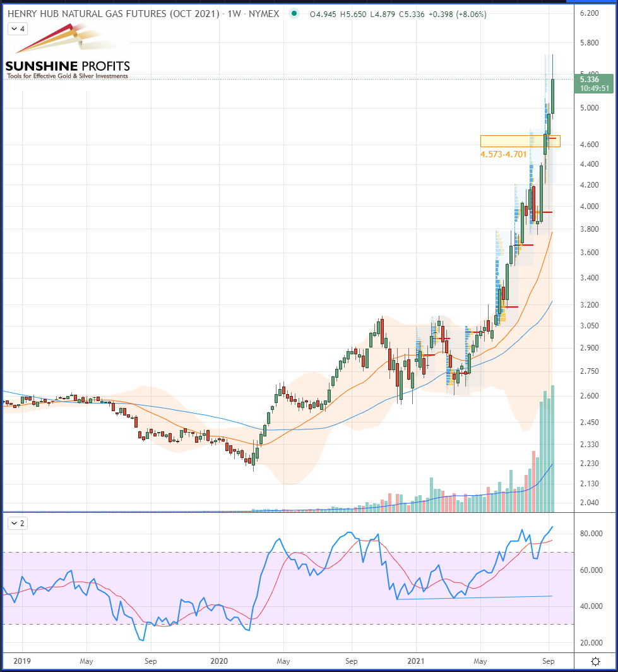Click the 40.000 oscillator scale label
Screen dimensions: 618x672
(591, 606)
